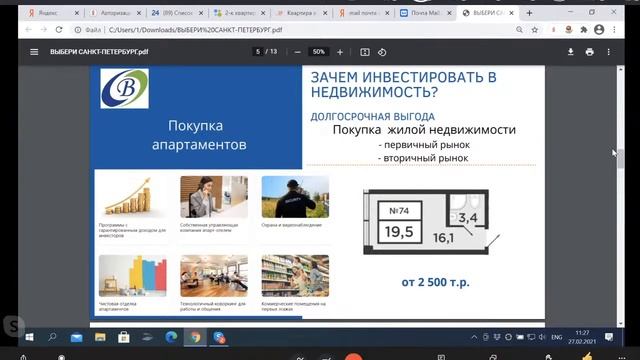Bookmark this page with the star
This screenshot has width=640, height=360.
(x=535, y=29)
